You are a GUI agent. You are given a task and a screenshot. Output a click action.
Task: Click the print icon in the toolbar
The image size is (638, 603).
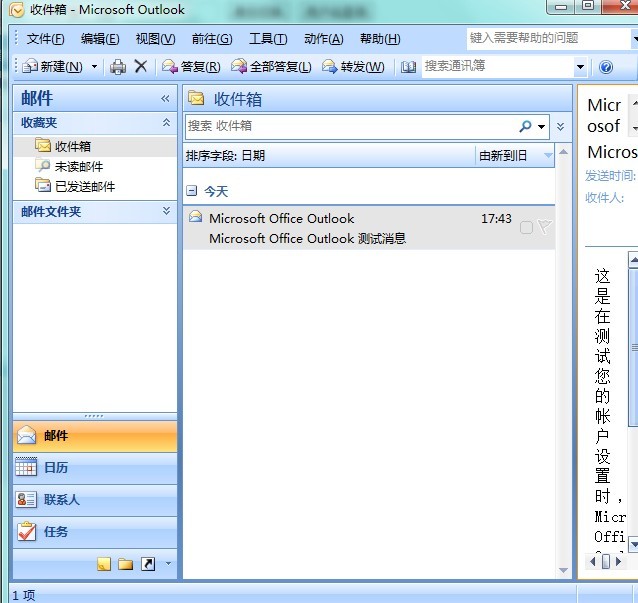[x=118, y=67]
